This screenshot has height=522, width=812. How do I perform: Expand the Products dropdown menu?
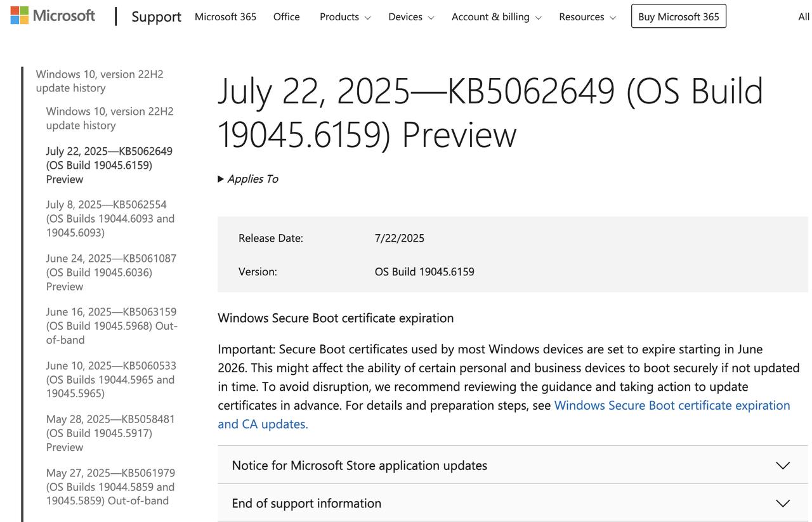tap(345, 16)
